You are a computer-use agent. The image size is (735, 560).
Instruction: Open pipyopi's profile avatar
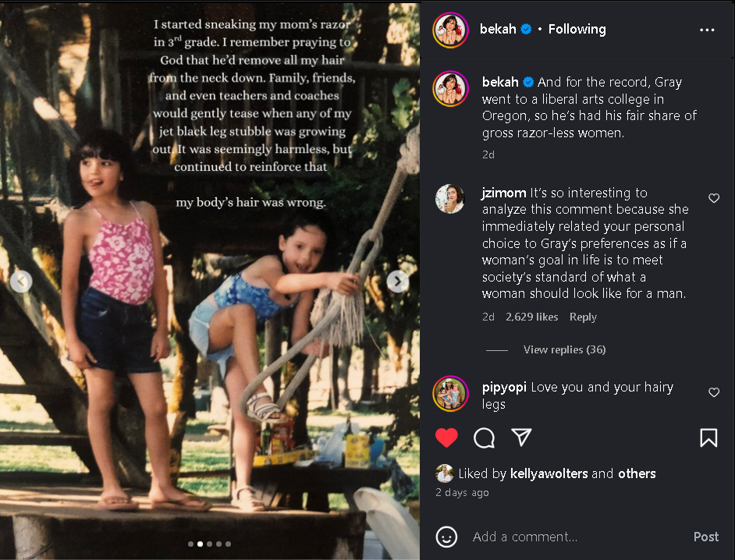pyautogui.click(x=450, y=393)
